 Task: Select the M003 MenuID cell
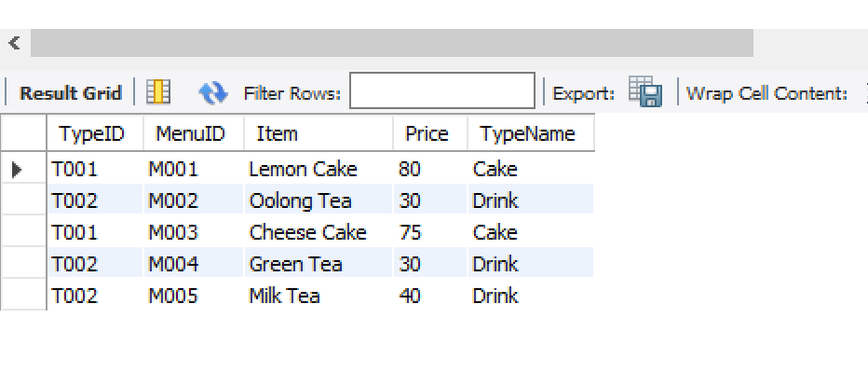[193, 232]
